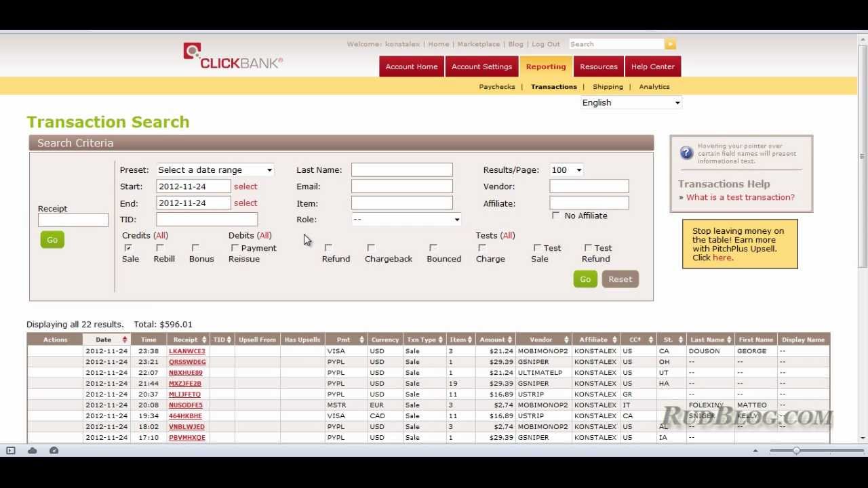868x488 pixels.
Task: Click the TID input field
Action: (207, 220)
